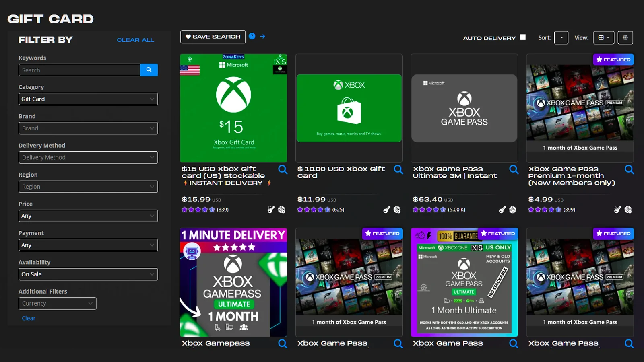Click star rating of the (5.00 K) reviews listing
The height and width of the screenshot is (362, 644).
pos(429,210)
